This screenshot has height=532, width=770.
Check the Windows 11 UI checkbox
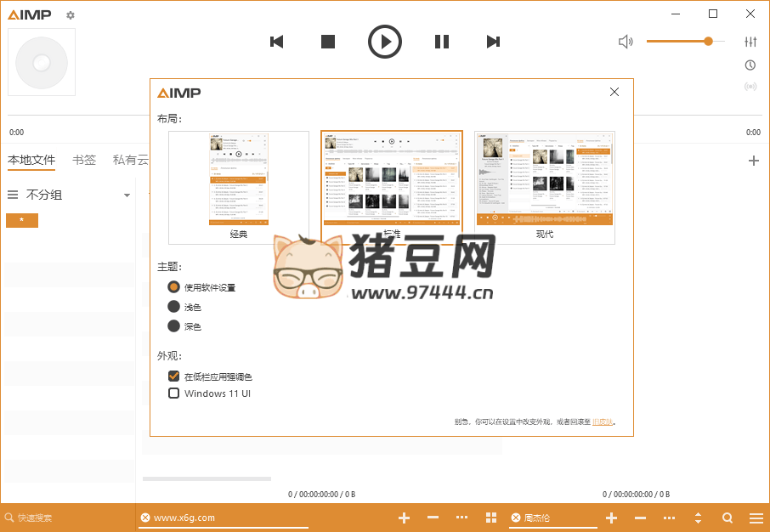(x=173, y=393)
